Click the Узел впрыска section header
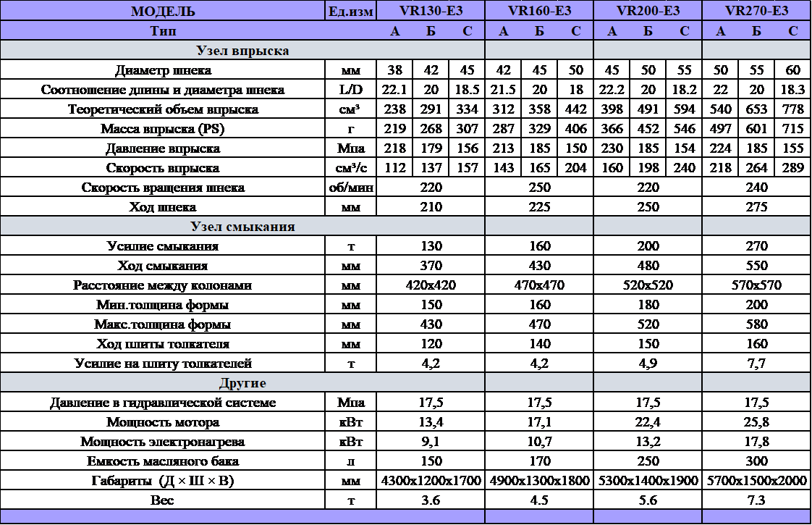This screenshot has width=812, height=525. tap(242, 51)
